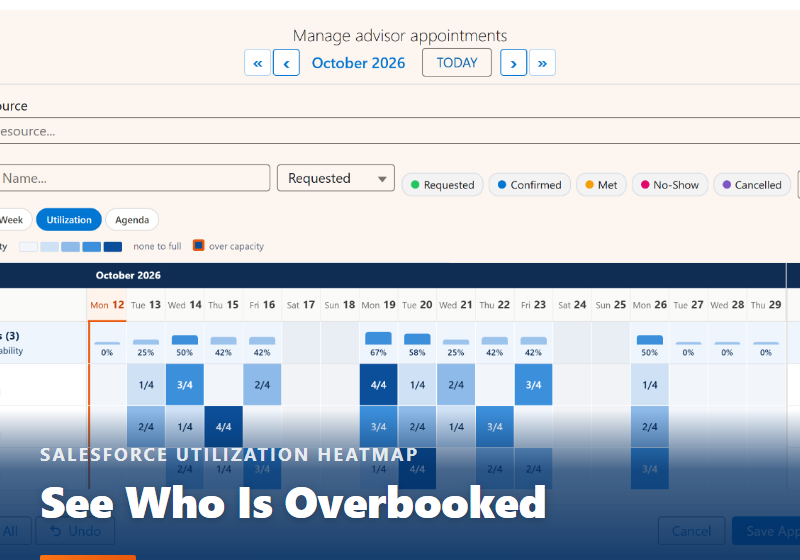Open the 3/4 cell on Fri 23

(x=534, y=385)
